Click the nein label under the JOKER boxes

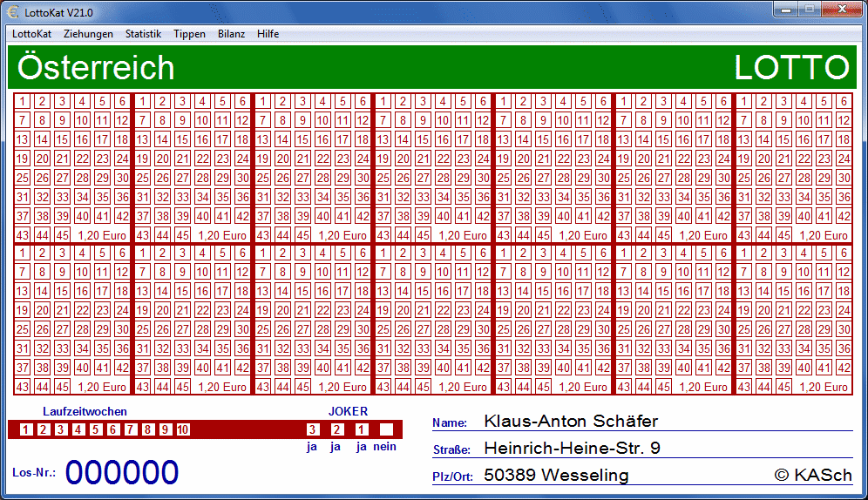pyautogui.click(x=384, y=446)
